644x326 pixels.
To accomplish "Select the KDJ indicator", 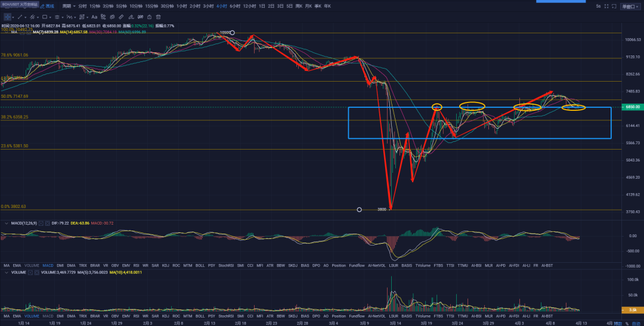I will 165,265.
